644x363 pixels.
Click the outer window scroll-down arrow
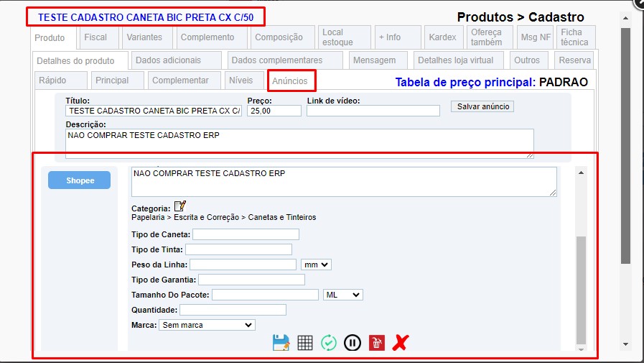click(x=625, y=344)
